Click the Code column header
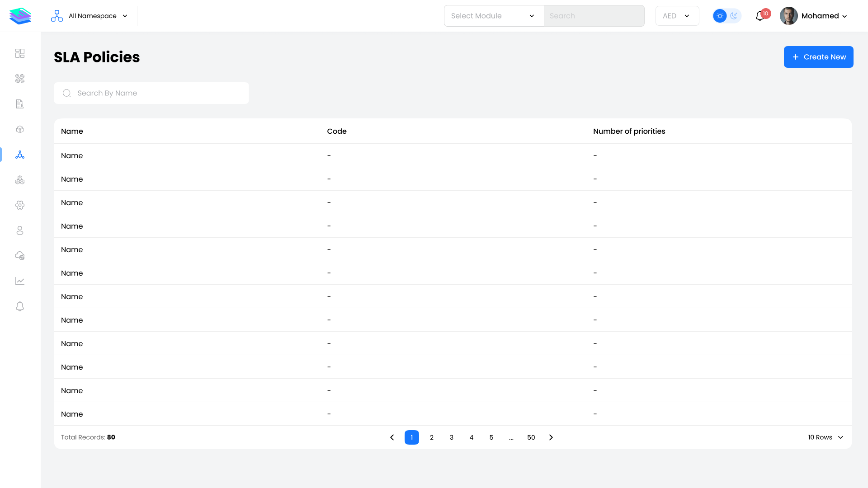The height and width of the screenshot is (488, 868). click(337, 131)
